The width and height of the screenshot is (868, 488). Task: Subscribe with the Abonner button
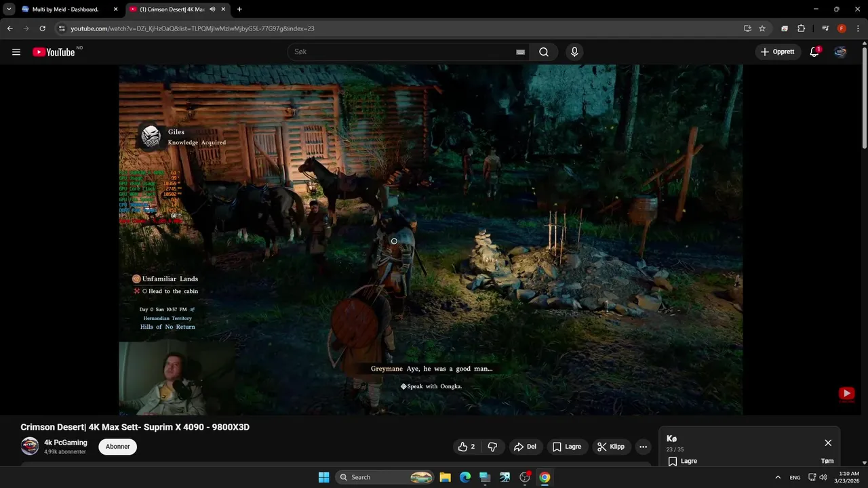pos(117,447)
